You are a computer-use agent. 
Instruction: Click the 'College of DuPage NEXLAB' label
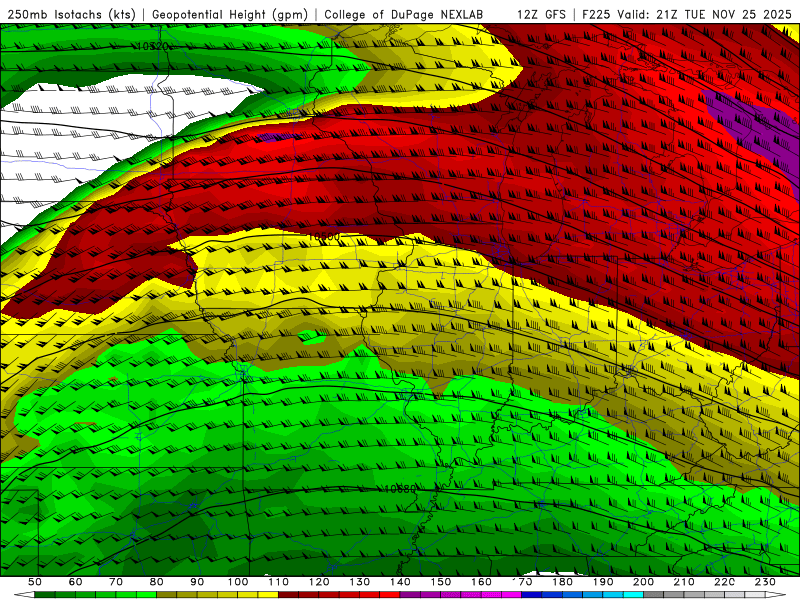click(x=404, y=15)
